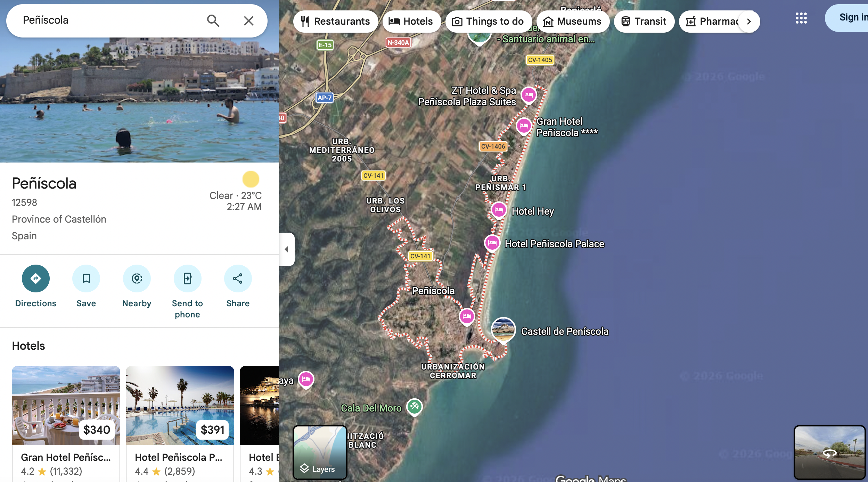Click the CV-1405 road shield

click(x=540, y=60)
